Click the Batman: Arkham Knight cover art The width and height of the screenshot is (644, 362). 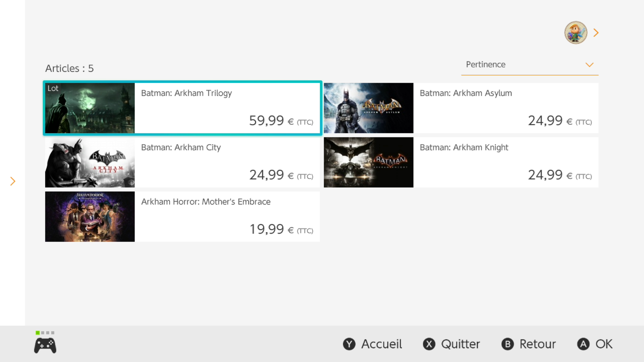(x=368, y=162)
